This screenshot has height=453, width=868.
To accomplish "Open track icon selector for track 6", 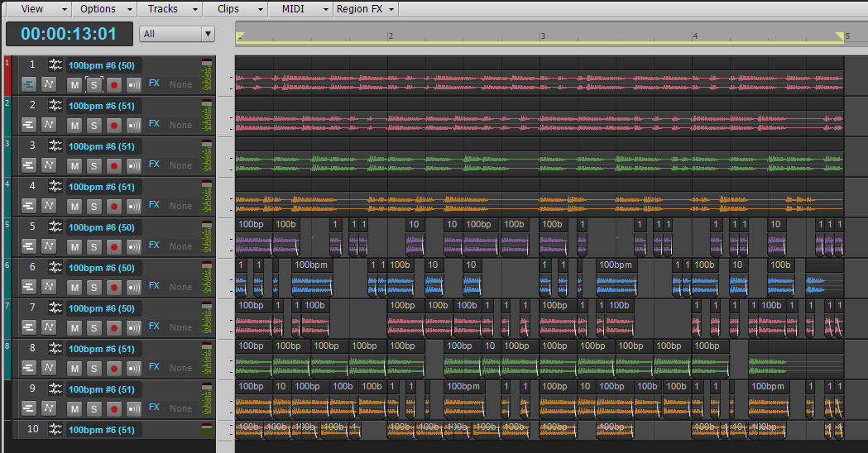I will (x=55, y=267).
